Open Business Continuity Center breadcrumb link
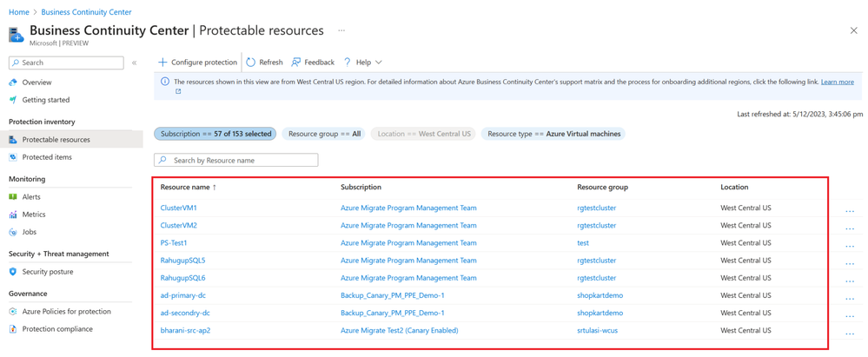This screenshot has height=357, width=868. point(86,11)
